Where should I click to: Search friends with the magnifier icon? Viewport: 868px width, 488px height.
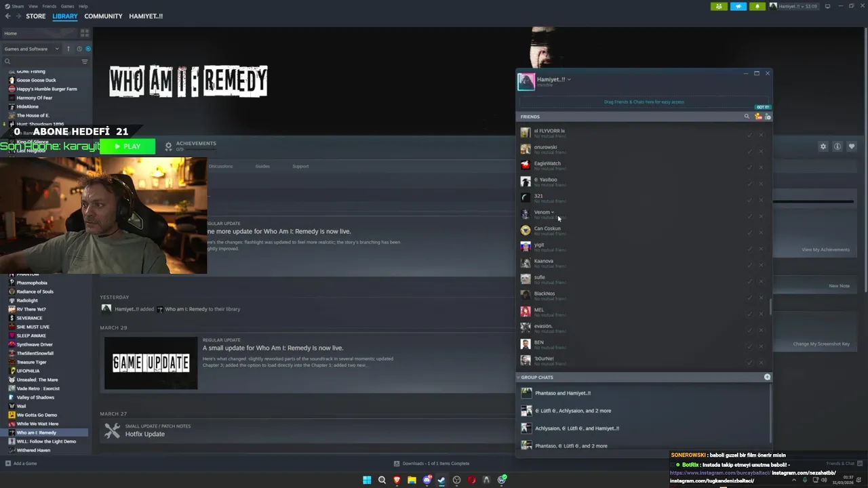tap(747, 117)
